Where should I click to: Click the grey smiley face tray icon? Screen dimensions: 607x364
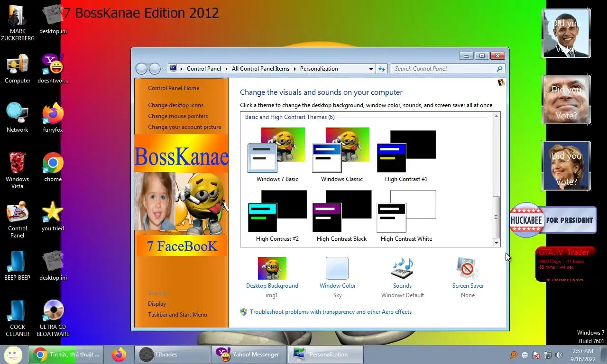pos(525,355)
